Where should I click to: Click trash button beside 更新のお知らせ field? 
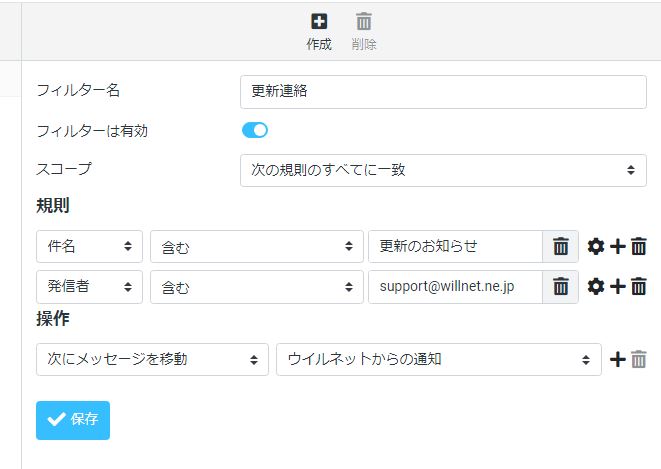coord(560,246)
